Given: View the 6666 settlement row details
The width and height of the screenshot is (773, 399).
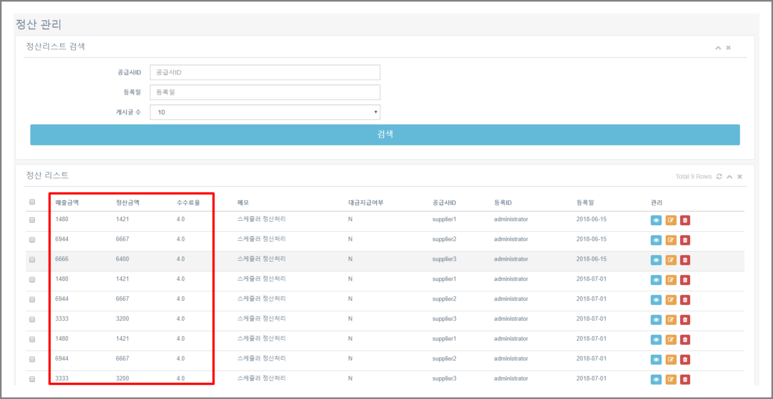Looking at the screenshot, I should click(656, 260).
